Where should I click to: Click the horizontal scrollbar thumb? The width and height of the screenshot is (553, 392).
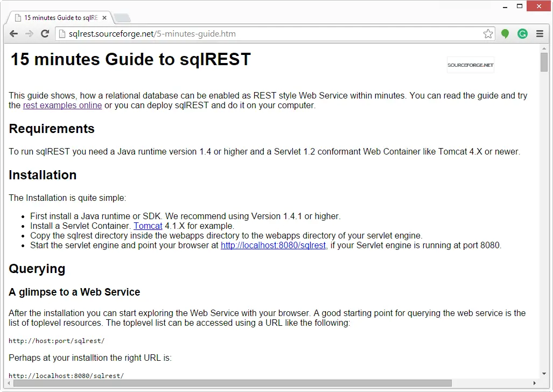tap(232, 383)
